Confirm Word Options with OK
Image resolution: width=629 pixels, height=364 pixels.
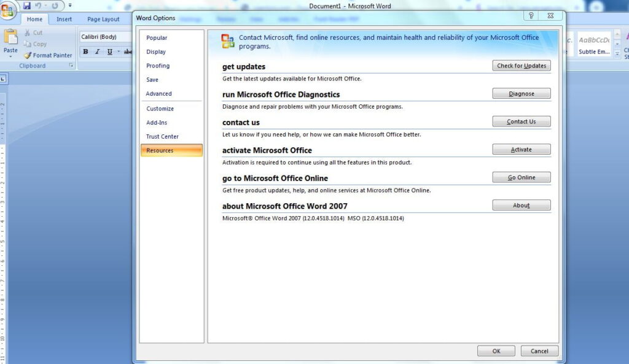(x=496, y=351)
